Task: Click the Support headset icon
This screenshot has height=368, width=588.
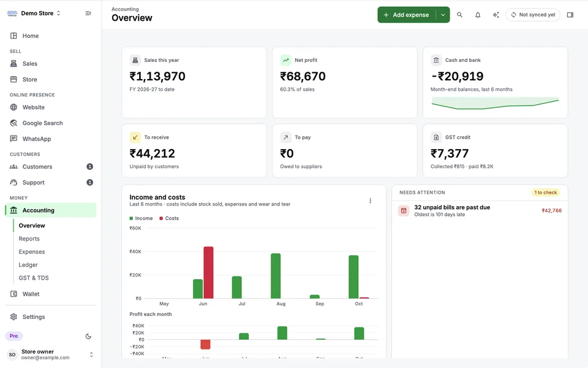Action: tap(13, 182)
